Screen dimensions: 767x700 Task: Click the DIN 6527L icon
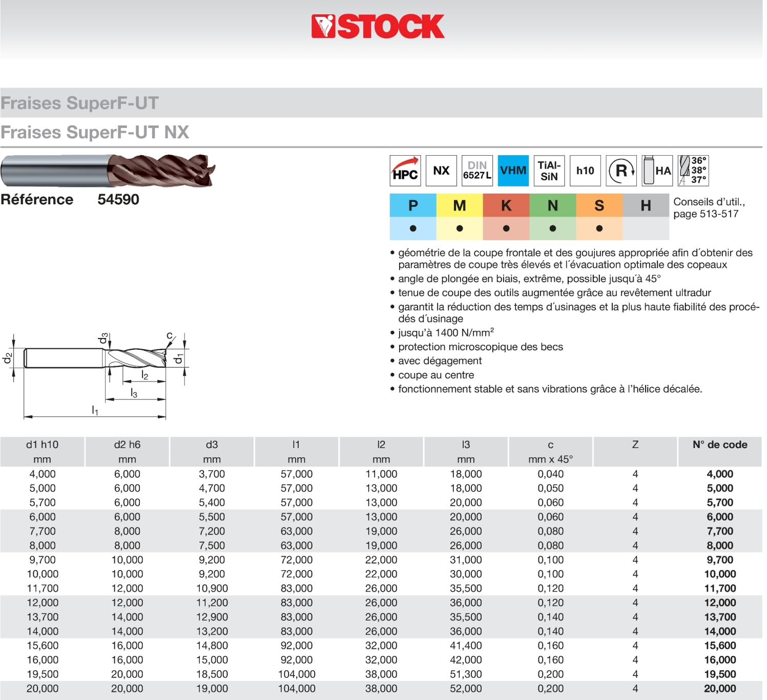pos(477,171)
